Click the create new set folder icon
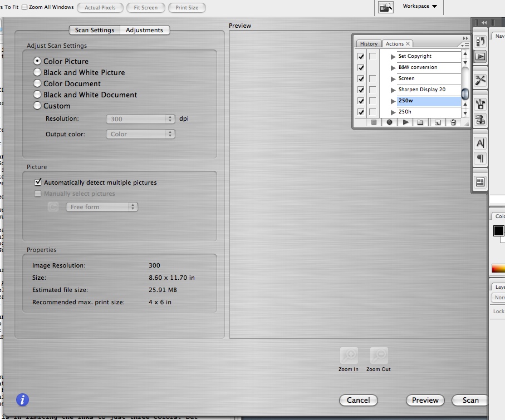The height and width of the screenshot is (420, 505). (420, 122)
